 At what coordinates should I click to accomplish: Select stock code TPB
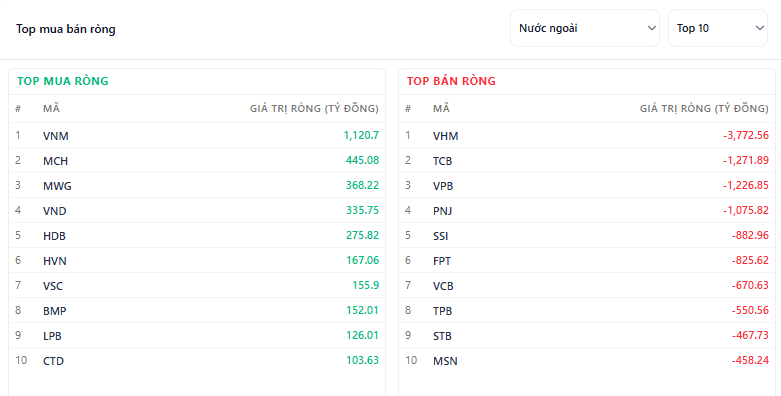443,311
